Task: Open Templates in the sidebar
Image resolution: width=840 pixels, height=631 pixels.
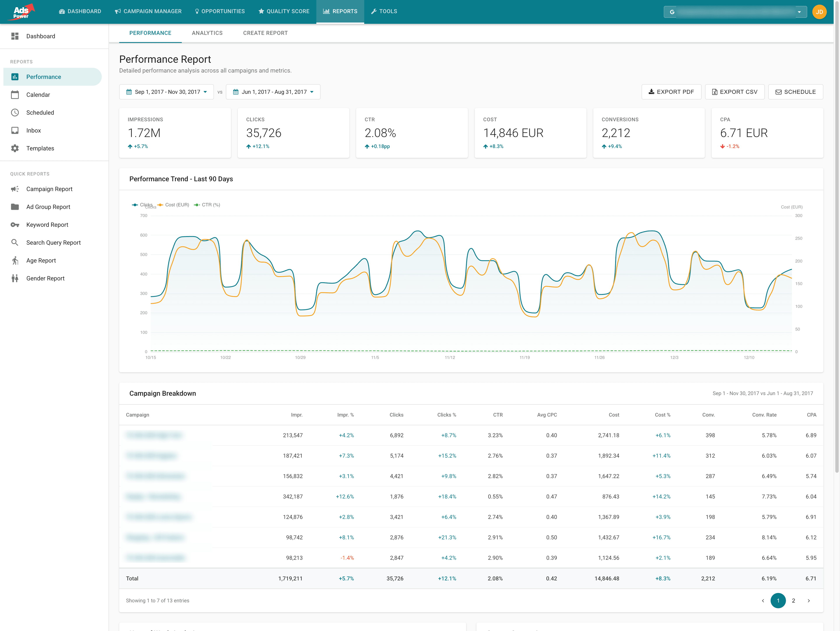Action: 40,148
